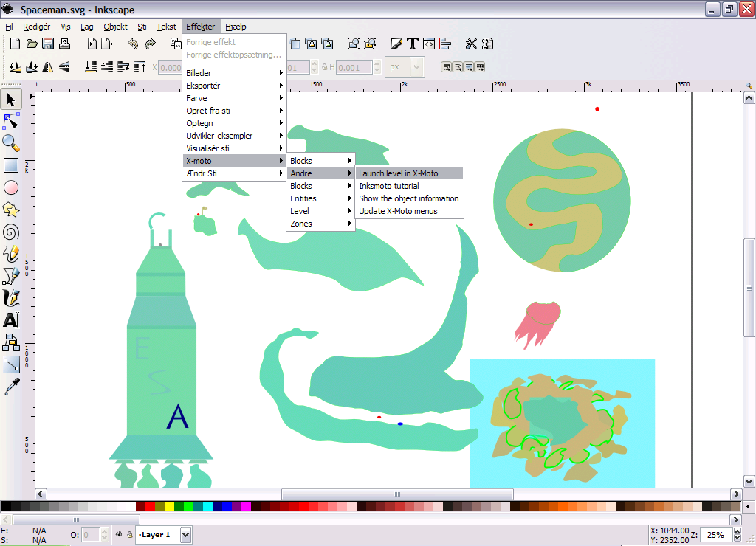Image resolution: width=756 pixels, height=546 pixels.
Task: Select the Spiral tool
Action: point(11,232)
